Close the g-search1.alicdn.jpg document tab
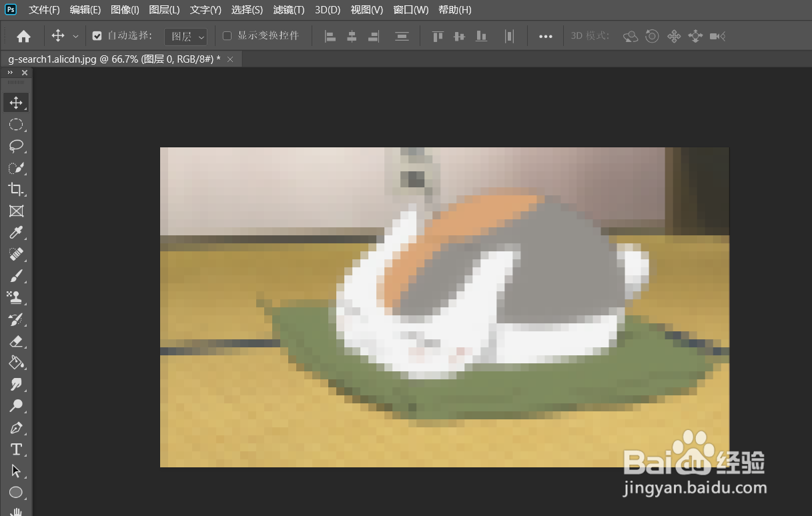Image resolution: width=812 pixels, height=516 pixels. tap(230, 59)
